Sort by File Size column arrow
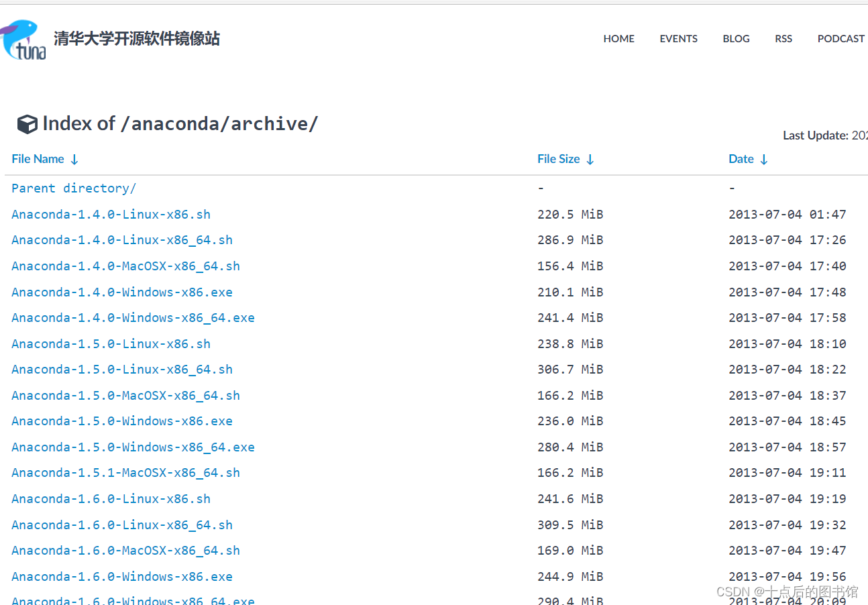Viewport: 868px width, 605px height. click(x=590, y=160)
